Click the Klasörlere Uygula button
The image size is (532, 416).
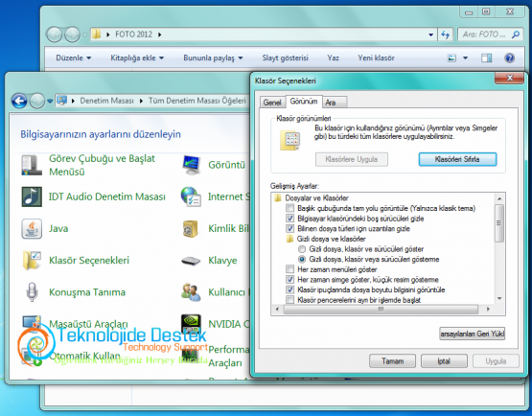pos(352,159)
